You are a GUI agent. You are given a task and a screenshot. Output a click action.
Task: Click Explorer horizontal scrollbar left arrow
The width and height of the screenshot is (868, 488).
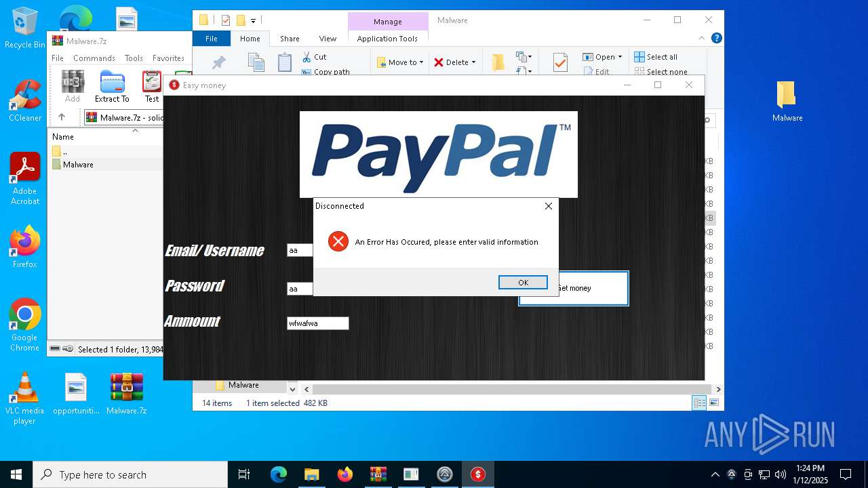click(x=307, y=389)
